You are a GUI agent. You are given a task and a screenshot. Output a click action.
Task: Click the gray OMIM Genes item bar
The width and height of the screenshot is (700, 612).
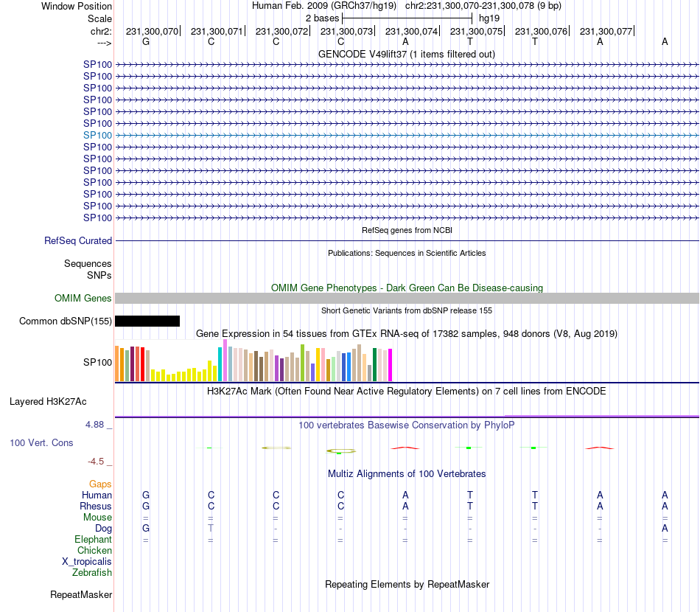tap(407, 299)
